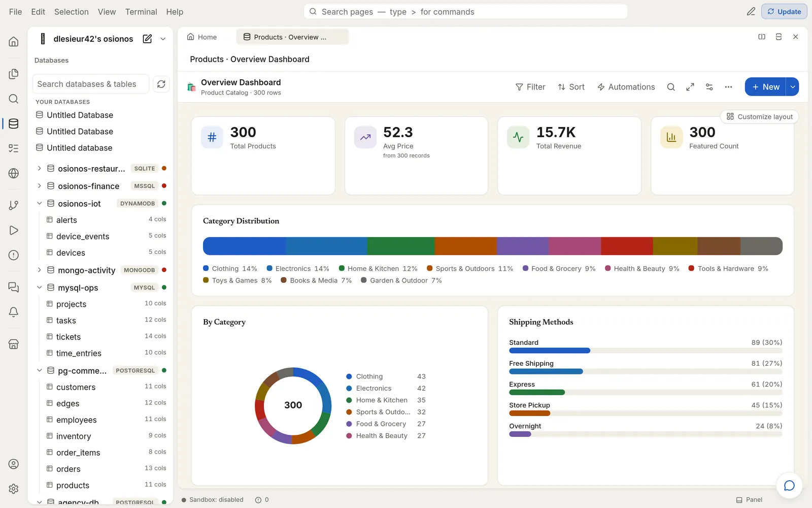Focus the Search databases & tables field
Viewport: 812px width, 508px height.
click(x=91, y=84)
